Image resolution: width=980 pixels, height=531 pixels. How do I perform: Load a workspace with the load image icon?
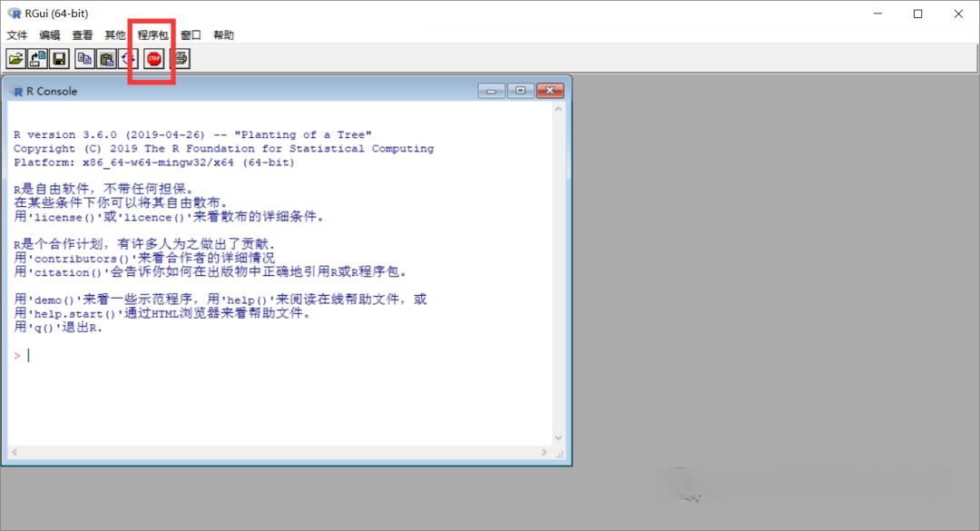(x=37, y=58)
